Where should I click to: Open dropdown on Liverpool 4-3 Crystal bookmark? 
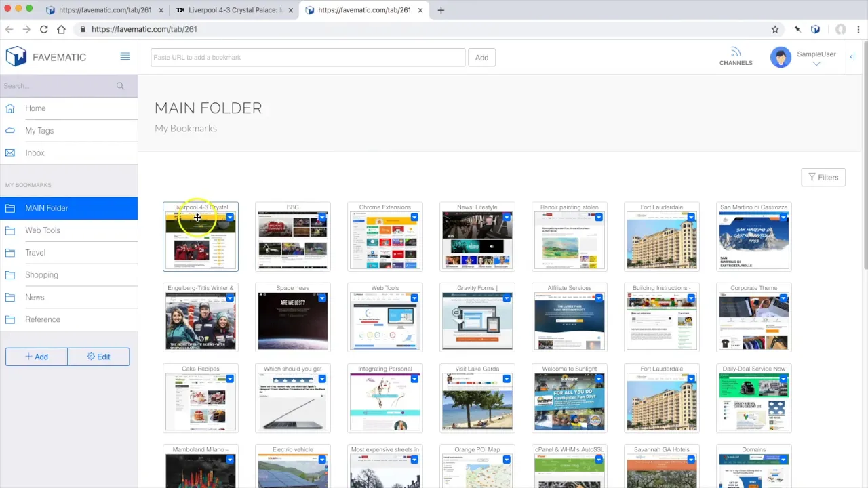230,218
